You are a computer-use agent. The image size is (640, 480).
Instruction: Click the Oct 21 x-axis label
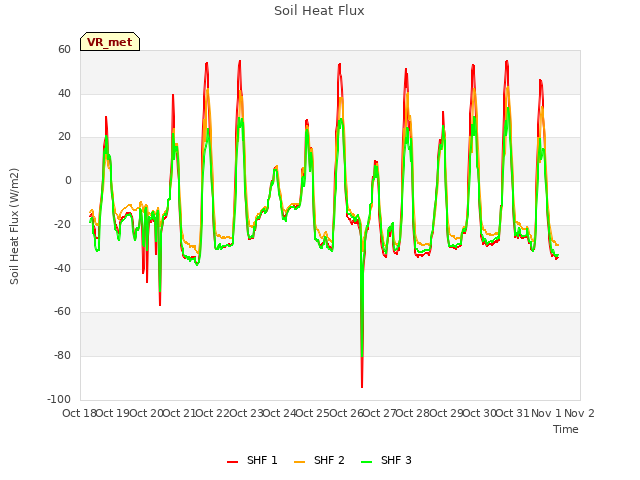tap(179, 413)
